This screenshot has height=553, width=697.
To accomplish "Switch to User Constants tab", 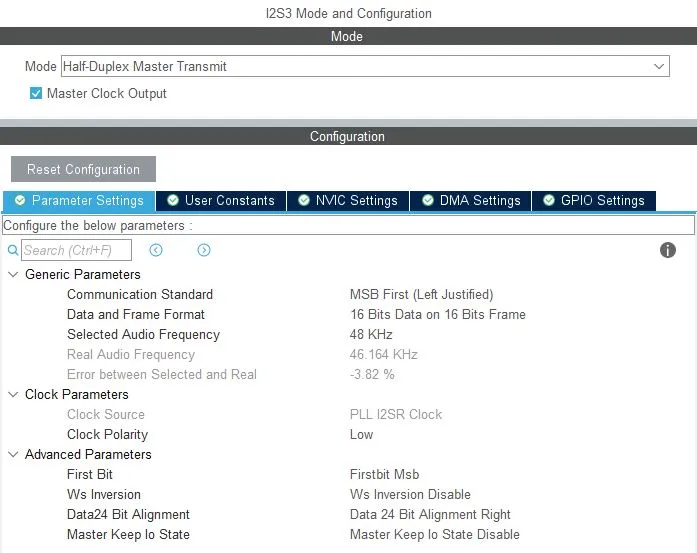I will click(220, 201).
